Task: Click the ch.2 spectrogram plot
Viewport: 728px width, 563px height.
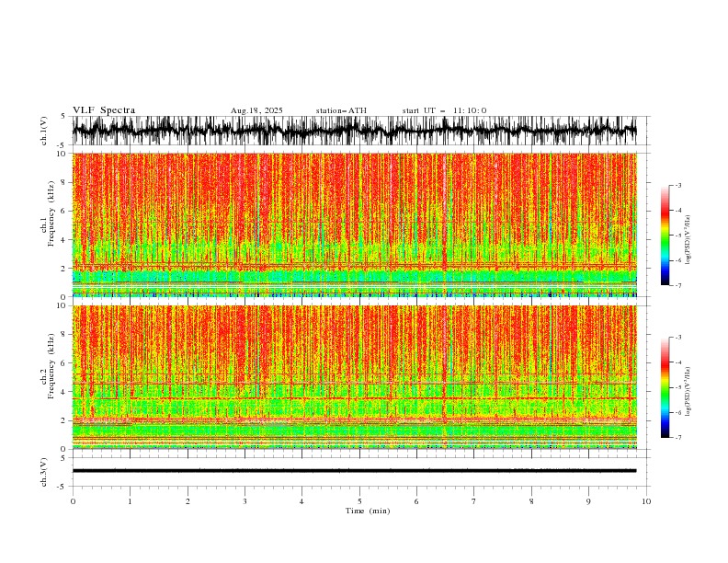Action: [354, 377]
